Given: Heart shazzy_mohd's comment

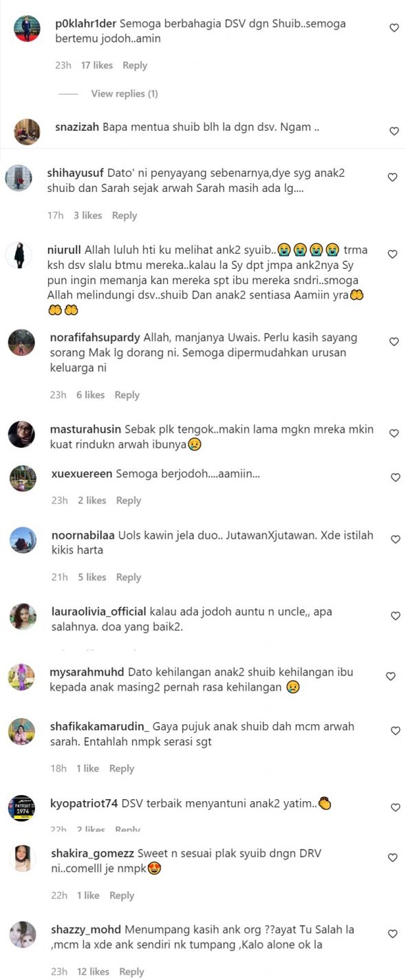Looking at the screenshot, I should 392,934.
